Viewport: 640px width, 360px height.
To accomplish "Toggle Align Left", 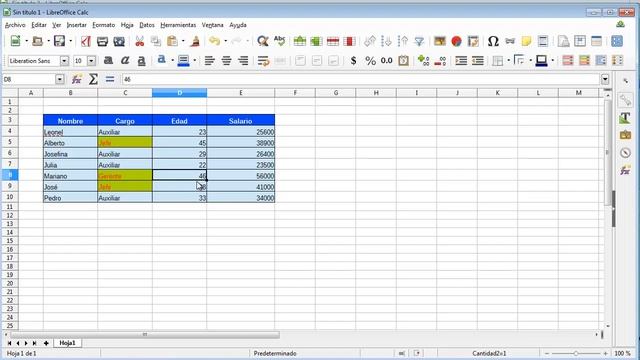I will point(210,61).
